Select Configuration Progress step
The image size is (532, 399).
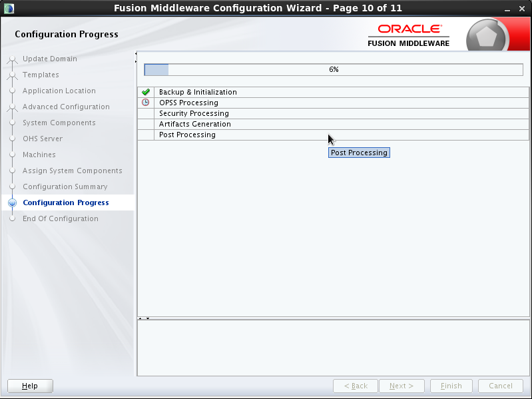coord(66,202)
